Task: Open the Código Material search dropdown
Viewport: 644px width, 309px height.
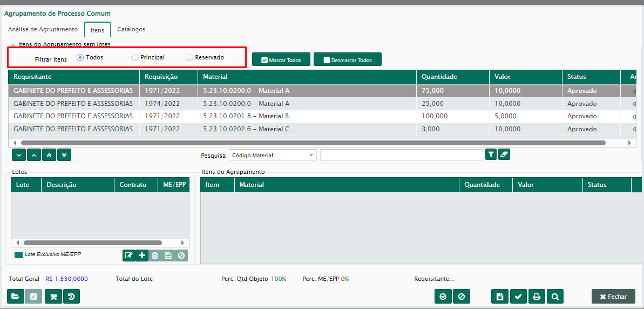Action: coord(273,156)
